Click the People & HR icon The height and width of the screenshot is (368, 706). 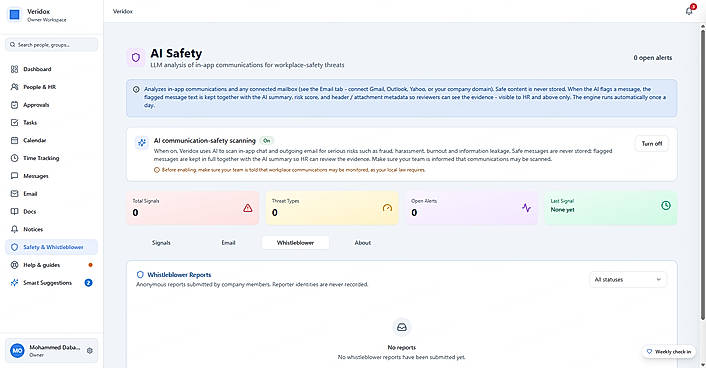14,87
